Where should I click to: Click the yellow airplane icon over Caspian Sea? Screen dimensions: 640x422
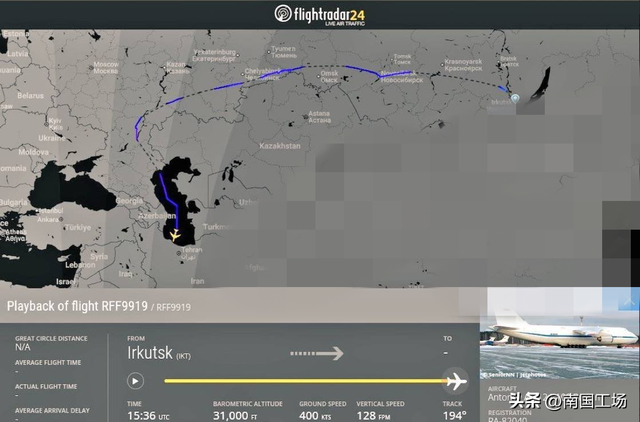coord(175,235)
